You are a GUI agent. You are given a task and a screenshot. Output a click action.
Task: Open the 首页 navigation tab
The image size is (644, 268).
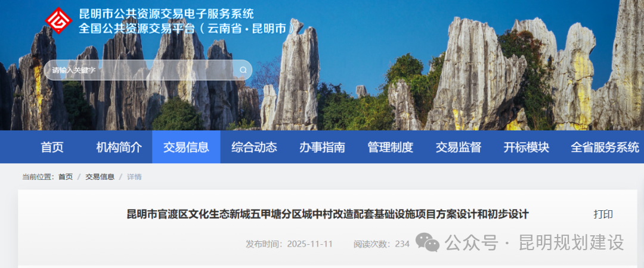tap(52, 147)
